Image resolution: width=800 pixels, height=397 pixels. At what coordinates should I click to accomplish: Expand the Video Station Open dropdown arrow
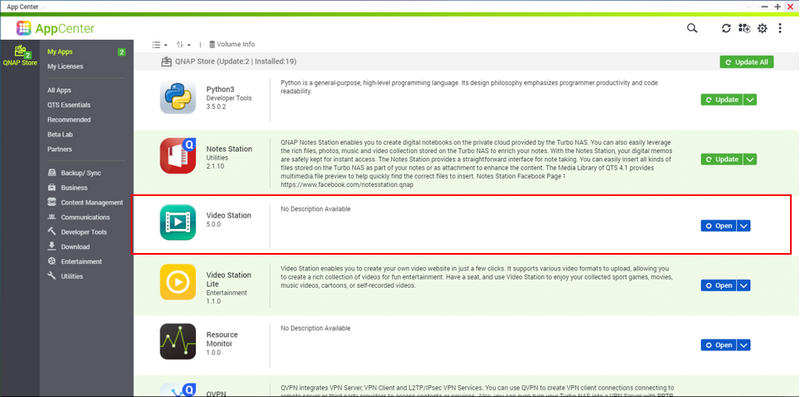click(x=743, y=226)
